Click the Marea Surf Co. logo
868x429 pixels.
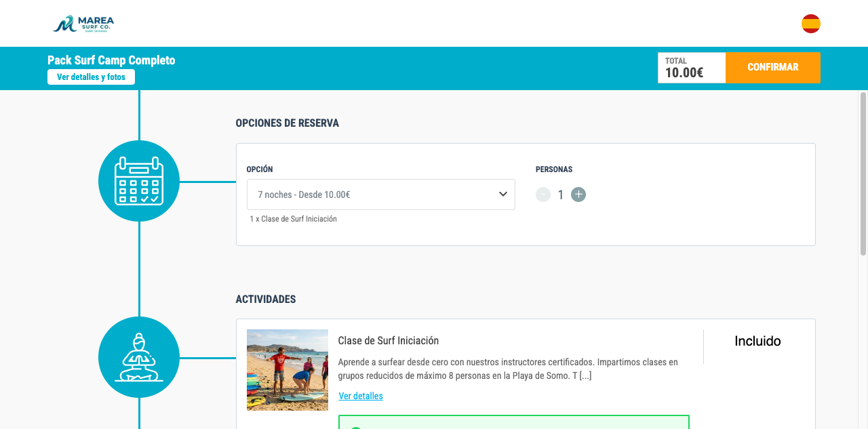[83, 24]
